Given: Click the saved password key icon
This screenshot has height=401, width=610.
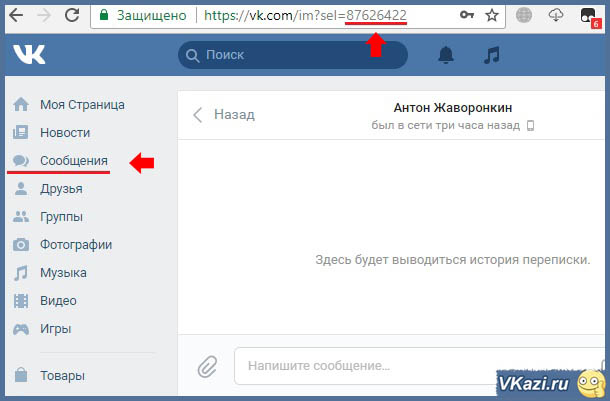Looking at the screenshot, I should coord(466,15).
